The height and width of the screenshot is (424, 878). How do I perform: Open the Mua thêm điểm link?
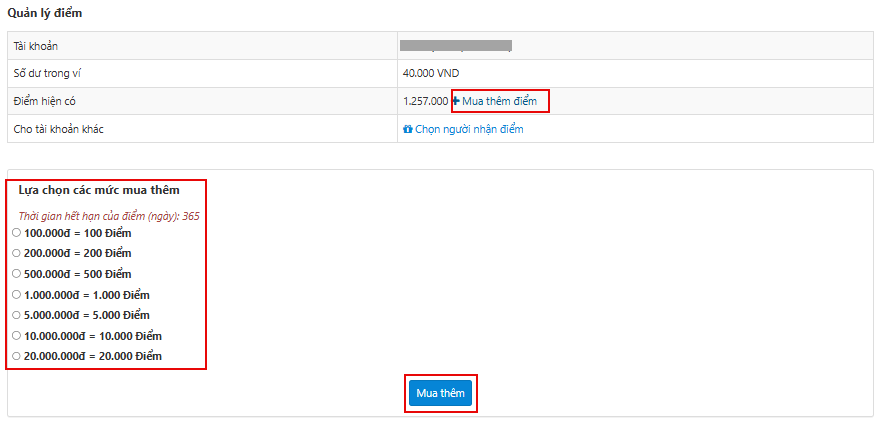point(499,102)
